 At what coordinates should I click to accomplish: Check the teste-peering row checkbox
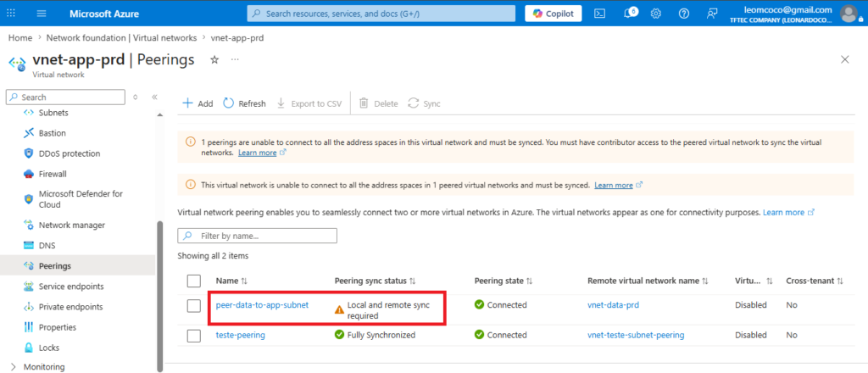click(194, 336)
